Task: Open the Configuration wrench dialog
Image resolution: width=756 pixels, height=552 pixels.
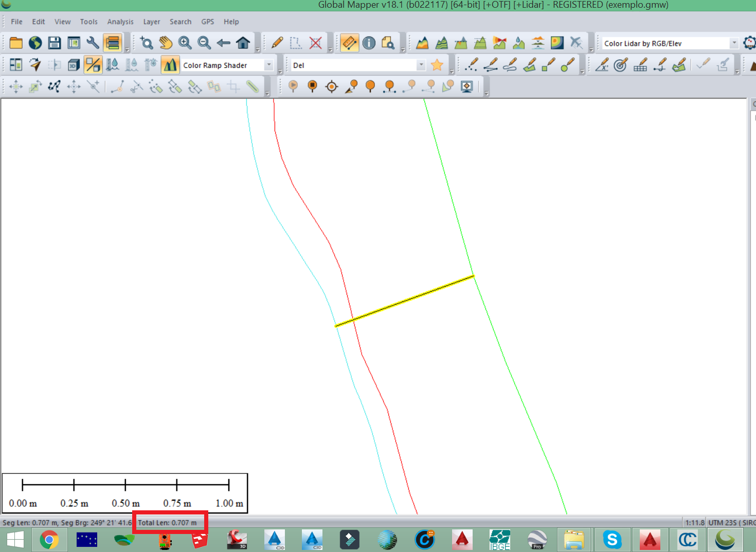Action: point(93,43)
